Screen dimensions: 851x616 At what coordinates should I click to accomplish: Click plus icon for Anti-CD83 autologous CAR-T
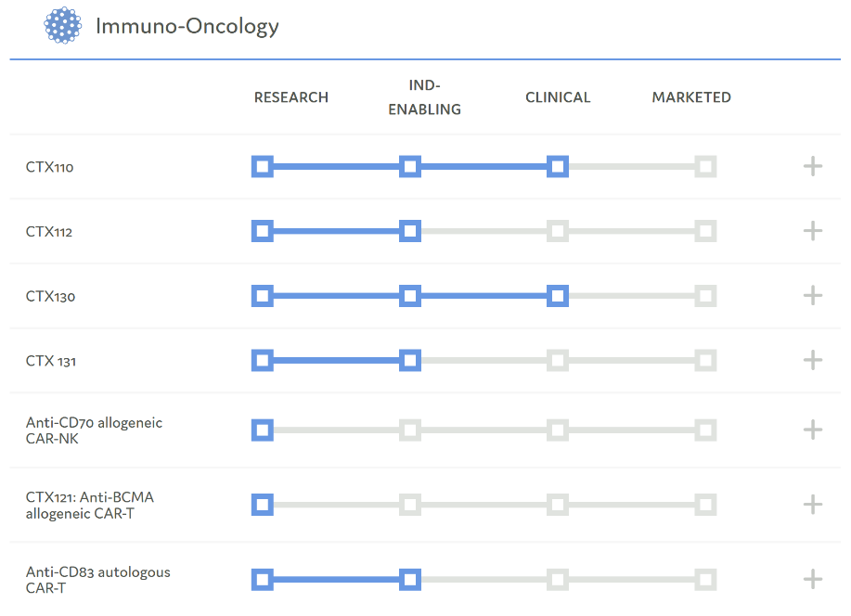pyautogui.click(x=813, y=580)
